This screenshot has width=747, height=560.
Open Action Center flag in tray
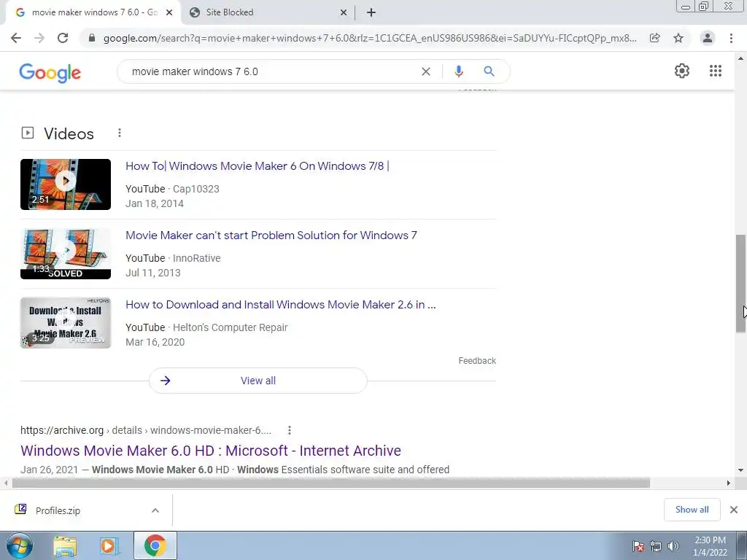click(638, 546)
